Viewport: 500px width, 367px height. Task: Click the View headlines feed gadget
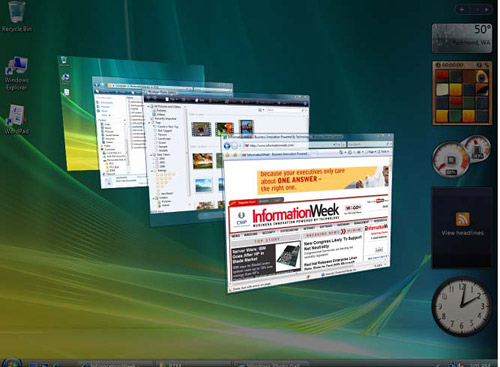[462, 228]
